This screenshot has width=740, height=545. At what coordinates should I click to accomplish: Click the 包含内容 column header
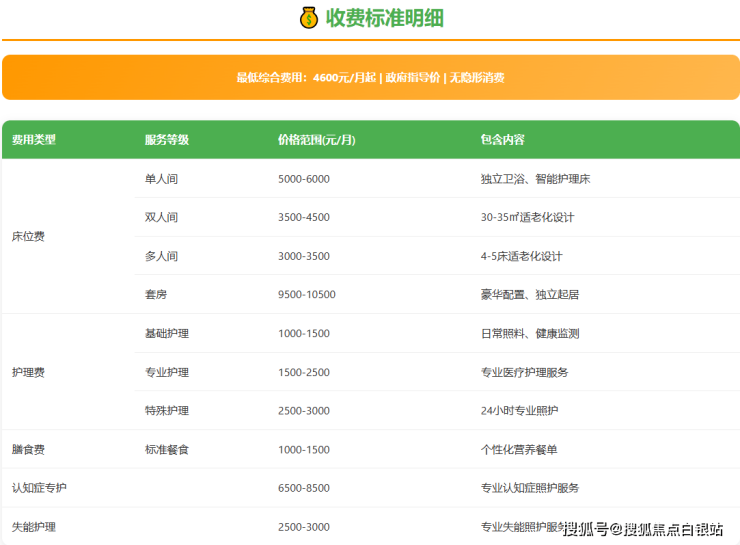tap(502, 140)
